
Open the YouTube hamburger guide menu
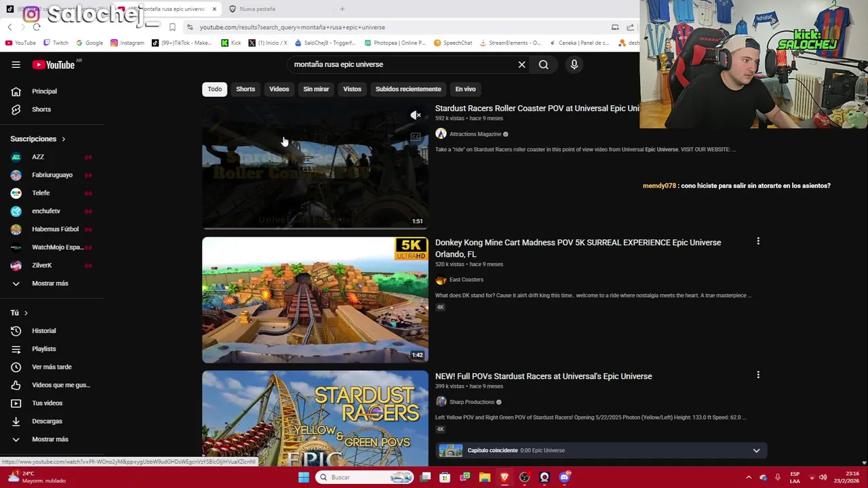[x=16, y=64]
